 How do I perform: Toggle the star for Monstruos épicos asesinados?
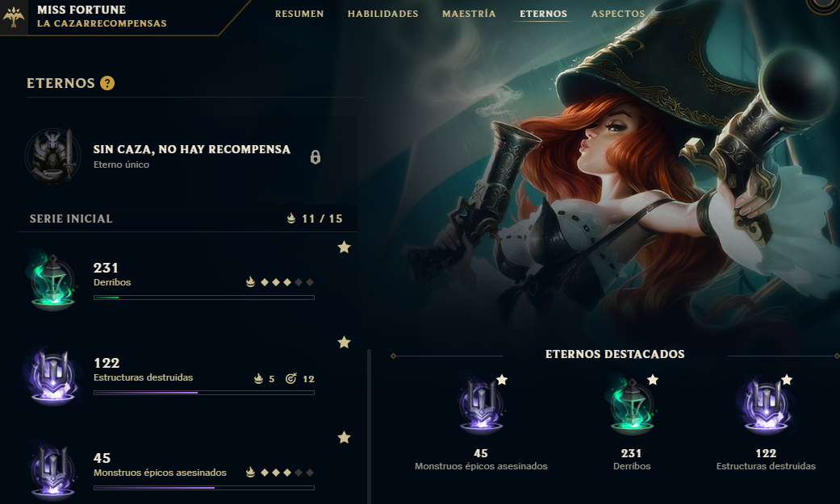click(x=344, y=437)
